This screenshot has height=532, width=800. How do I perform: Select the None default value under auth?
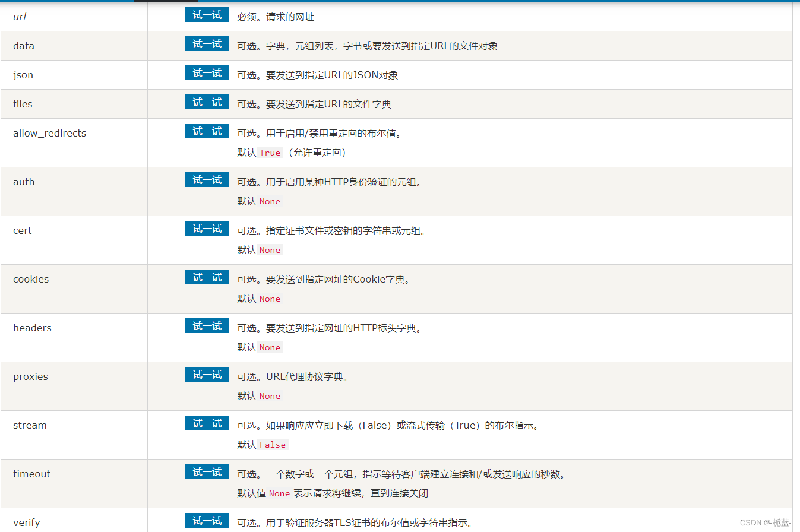[270, 201]
